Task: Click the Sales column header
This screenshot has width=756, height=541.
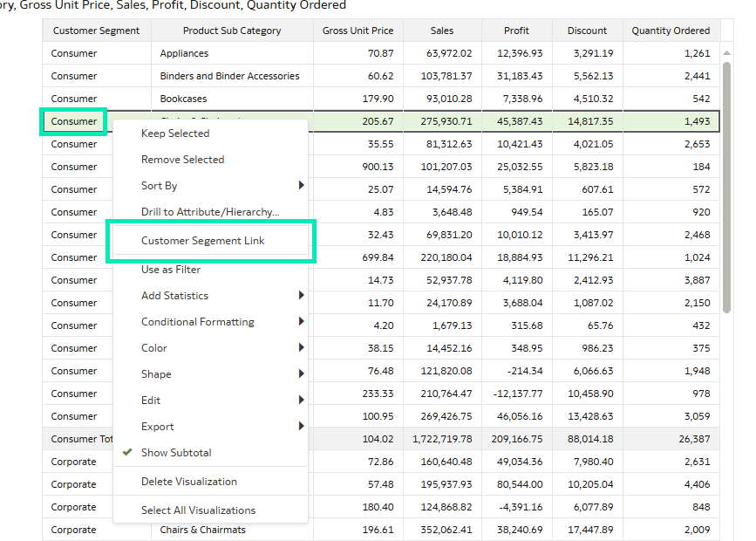Action: point(442,31)
